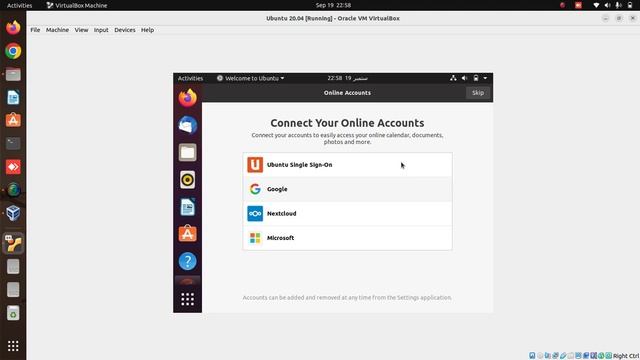Image resolution: width=640 pixels, height=360 pixels.
Task: Click the host volume indicator
Action: click(x=607, y=5)
